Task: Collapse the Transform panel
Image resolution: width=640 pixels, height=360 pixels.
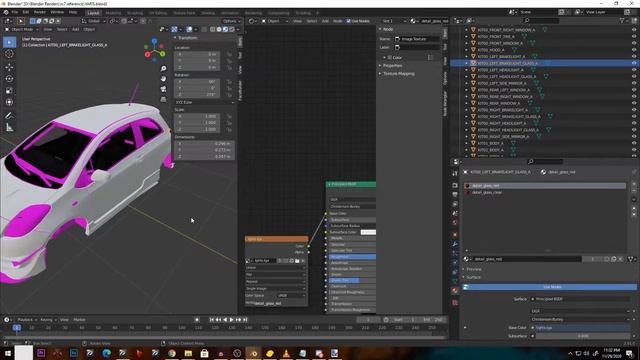Action: coord(186,38)
